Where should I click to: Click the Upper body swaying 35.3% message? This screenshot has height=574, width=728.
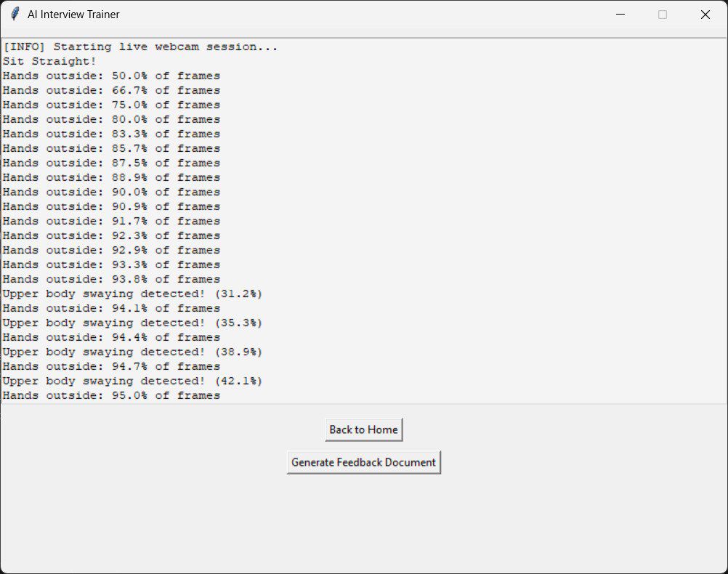click(132, 323)
